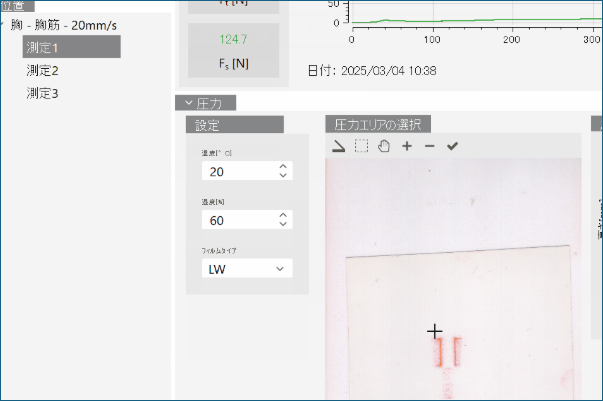Select the angle/line measurement tool

(339, 146)
